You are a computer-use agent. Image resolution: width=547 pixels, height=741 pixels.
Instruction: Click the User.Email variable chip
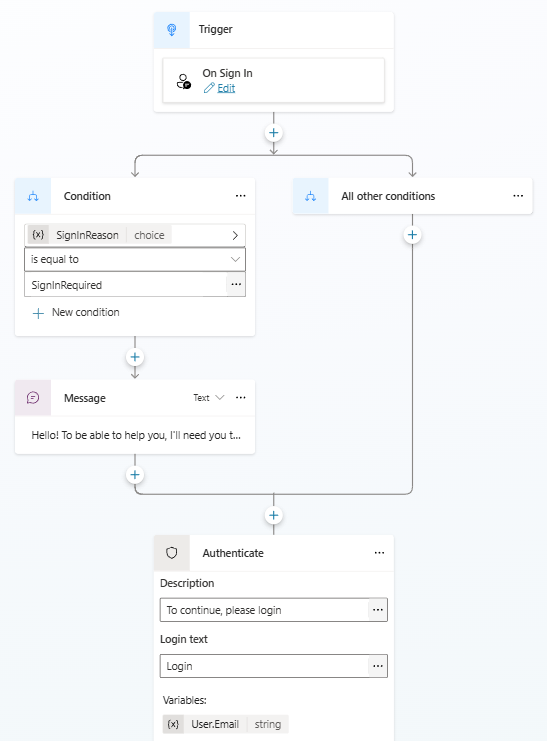pos(226,724)
